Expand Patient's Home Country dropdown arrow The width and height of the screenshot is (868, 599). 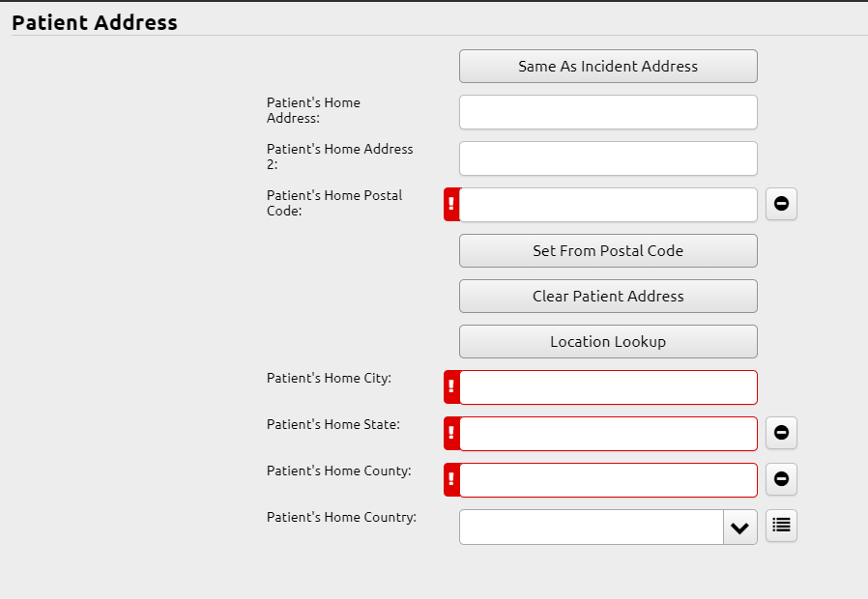point(739,528)
